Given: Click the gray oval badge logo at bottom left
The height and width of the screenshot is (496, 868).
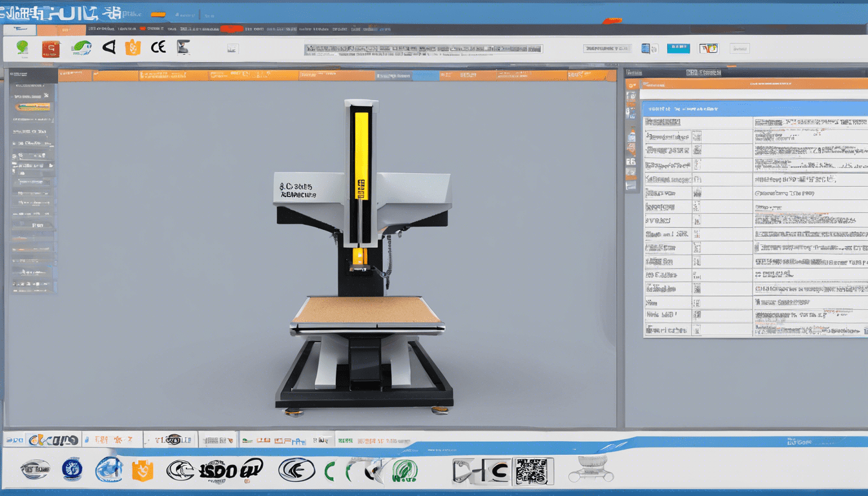Looking at the screenshot, I should (x=35, y=469).
